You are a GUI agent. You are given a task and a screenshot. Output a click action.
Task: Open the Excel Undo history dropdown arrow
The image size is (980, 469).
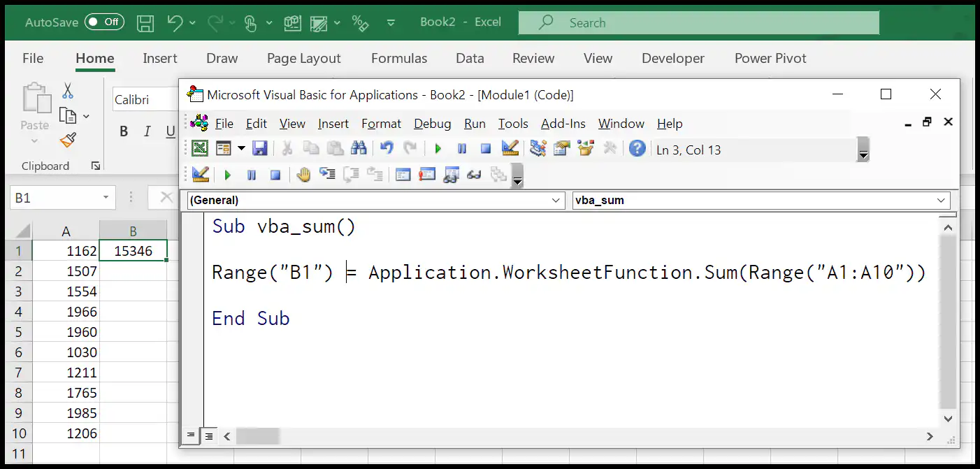tap(193, 23)
